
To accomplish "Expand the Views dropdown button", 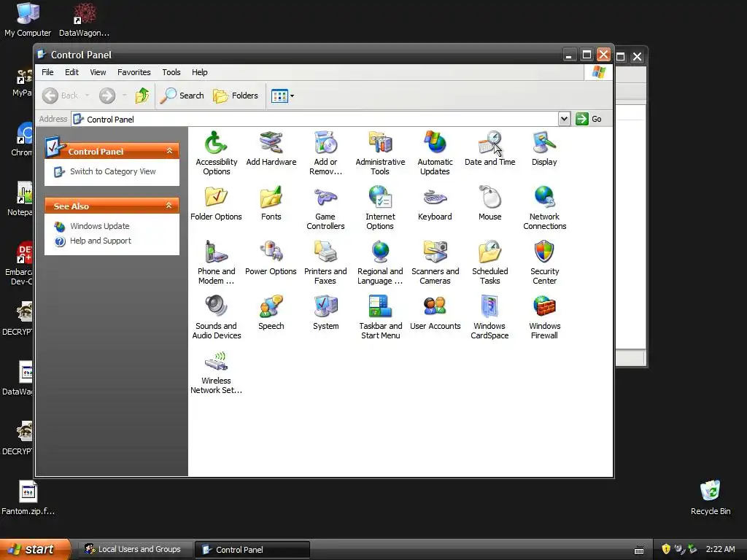I will click(x=282, y=96).
